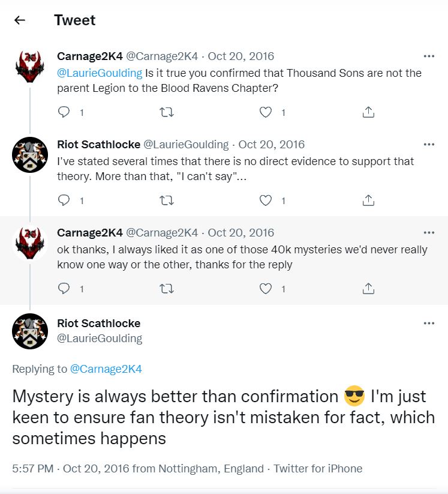Open Riot Scathlocke's avatar on the main tweet
This screenshot has height=494, width=448.
[x=30, y=331]
